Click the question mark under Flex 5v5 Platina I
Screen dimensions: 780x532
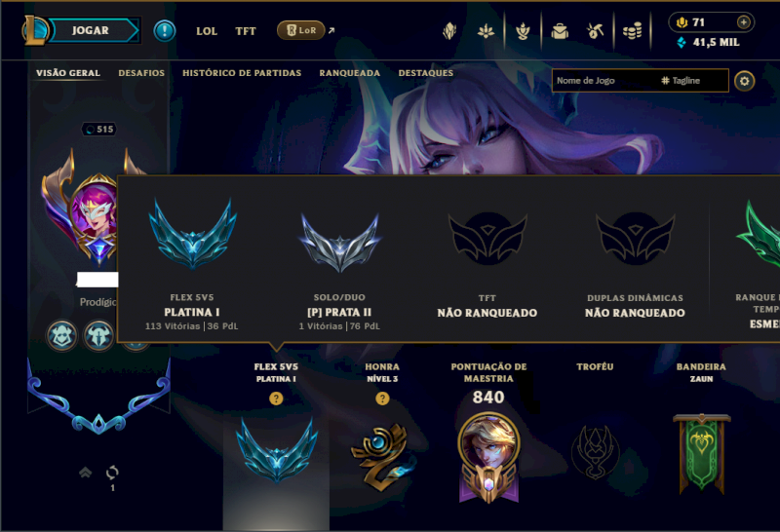point(276,399)
